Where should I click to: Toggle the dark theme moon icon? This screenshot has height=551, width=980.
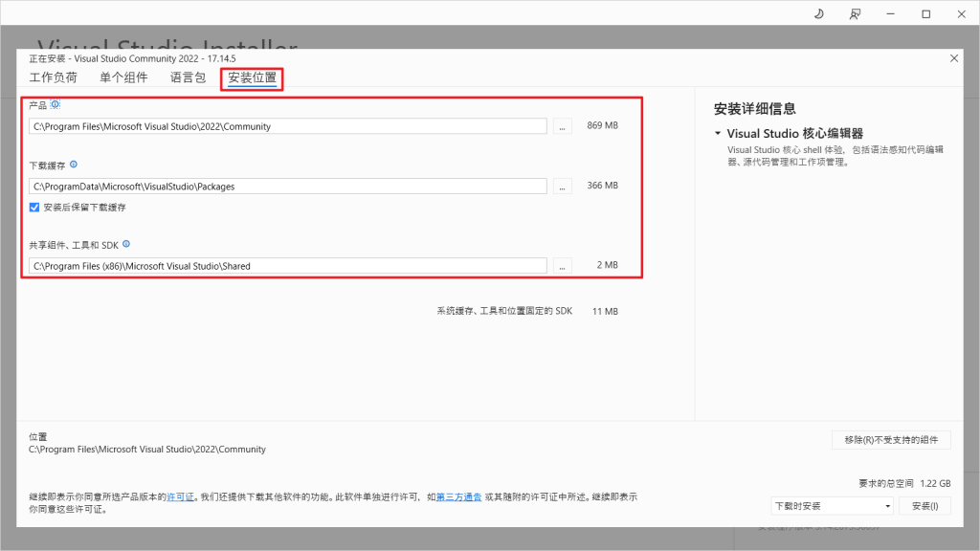click(819, 13)
